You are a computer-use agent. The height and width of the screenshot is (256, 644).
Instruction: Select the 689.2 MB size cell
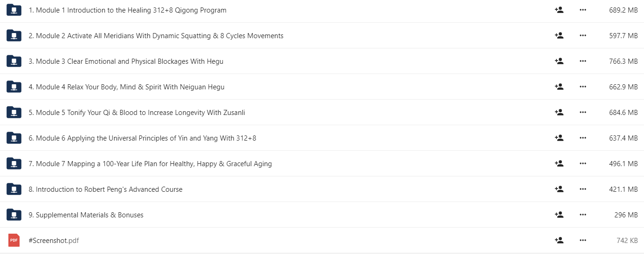pos(623,10)
